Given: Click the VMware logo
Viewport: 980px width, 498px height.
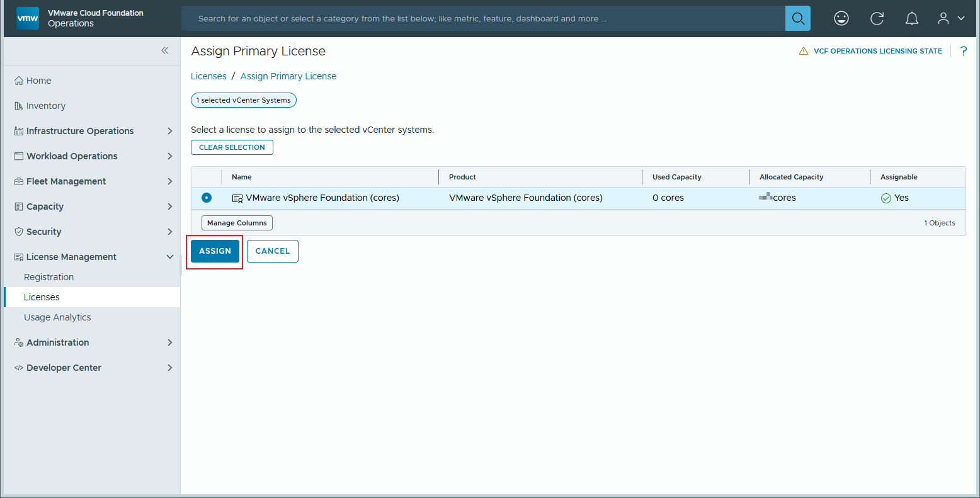Looking at the screenshot, I should [28, 18].
